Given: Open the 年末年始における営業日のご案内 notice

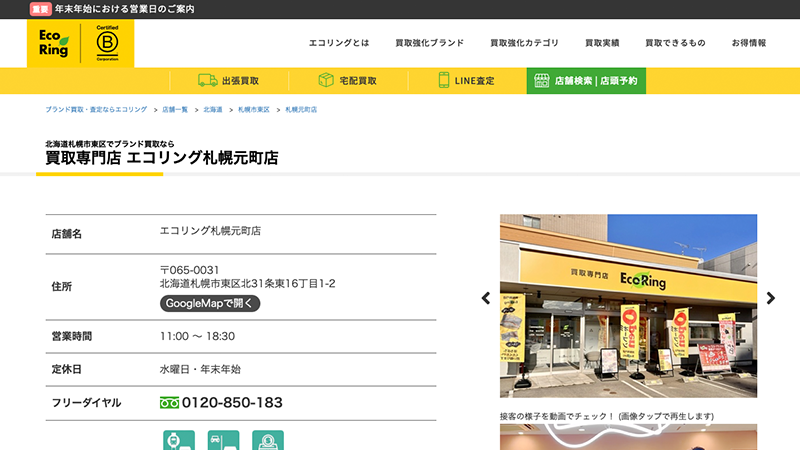Looking at the screenshot, I should 125,9.
